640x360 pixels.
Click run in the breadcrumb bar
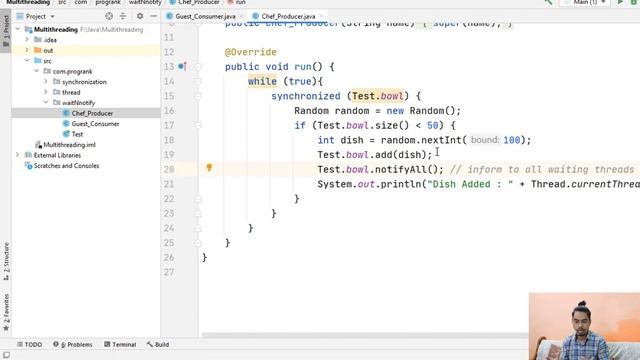236,2
